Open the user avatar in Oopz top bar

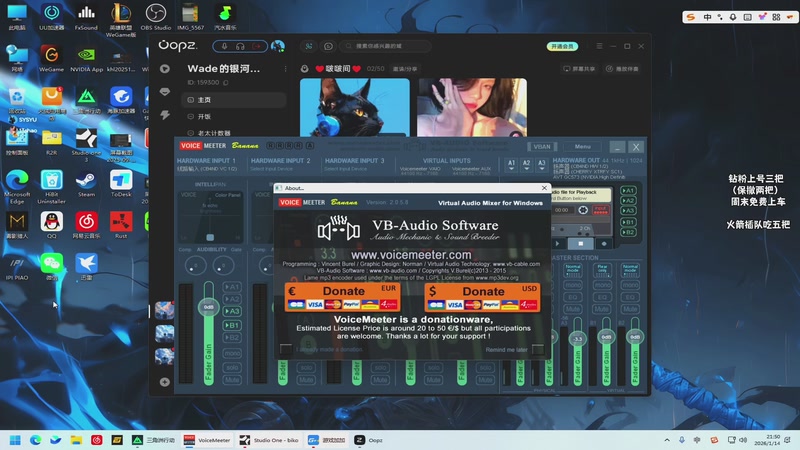click(278, 46)
